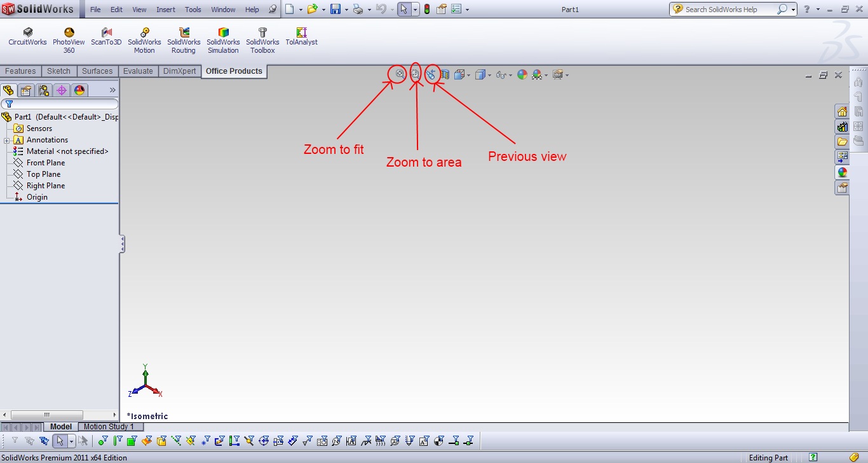Toggle the Filter Sketch Points selection filter
Image resolution: width=868 pixels, height=463 pixels.
click(x=206, y=441)
